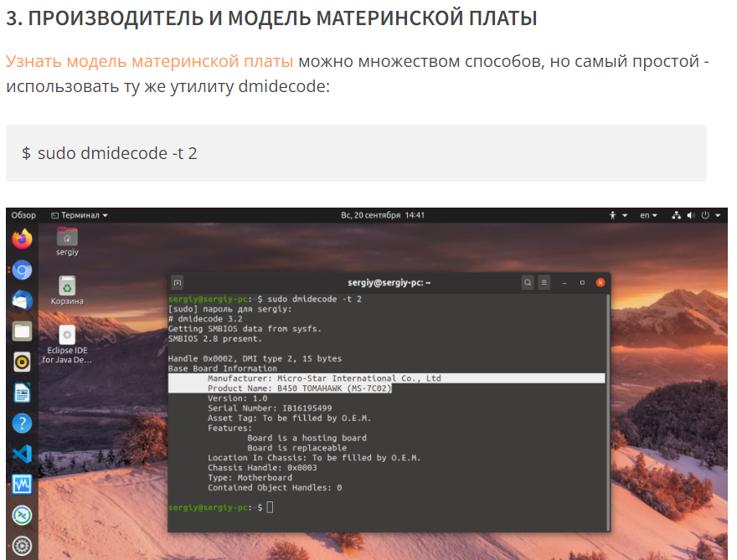Screen dimensions: 737x560
Task: Expand the Терминал application menu
Action: (79, 215)
